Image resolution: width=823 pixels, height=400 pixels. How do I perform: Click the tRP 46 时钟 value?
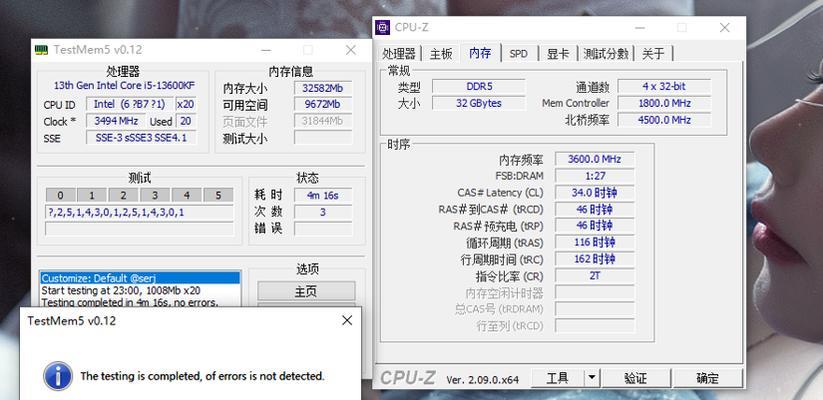(x=595, y=226)
